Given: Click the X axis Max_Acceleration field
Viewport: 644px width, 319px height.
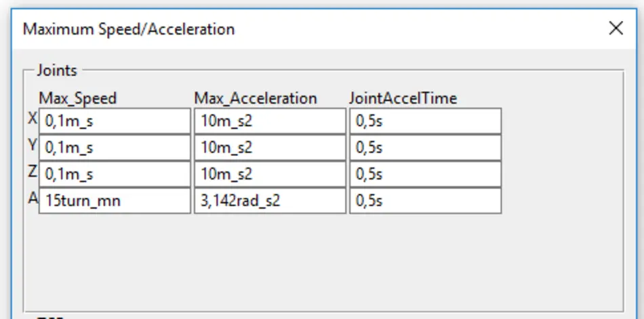Looking at the screenshot, I should [x=270, y=121].
